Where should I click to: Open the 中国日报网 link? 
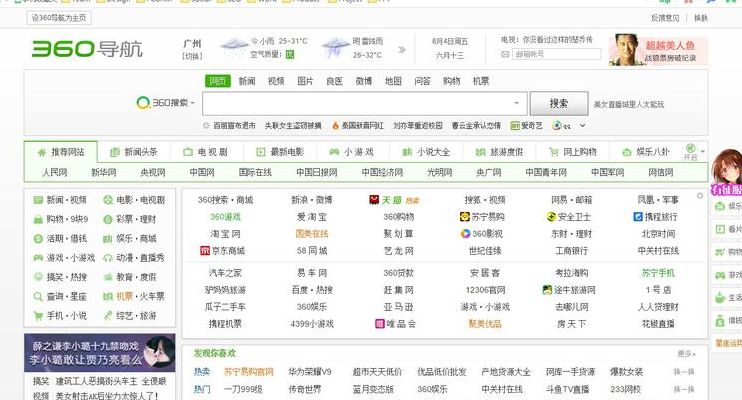pos(317,172)
